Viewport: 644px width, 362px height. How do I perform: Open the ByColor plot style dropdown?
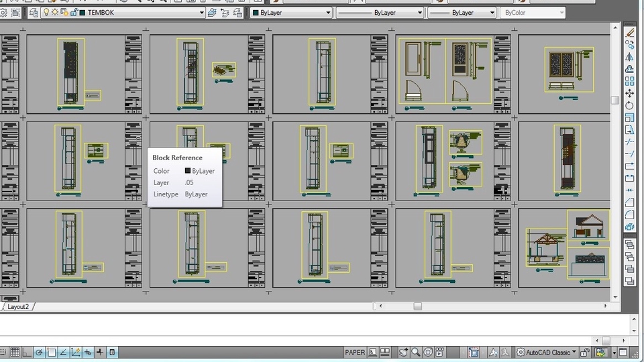tap(562, 13)
